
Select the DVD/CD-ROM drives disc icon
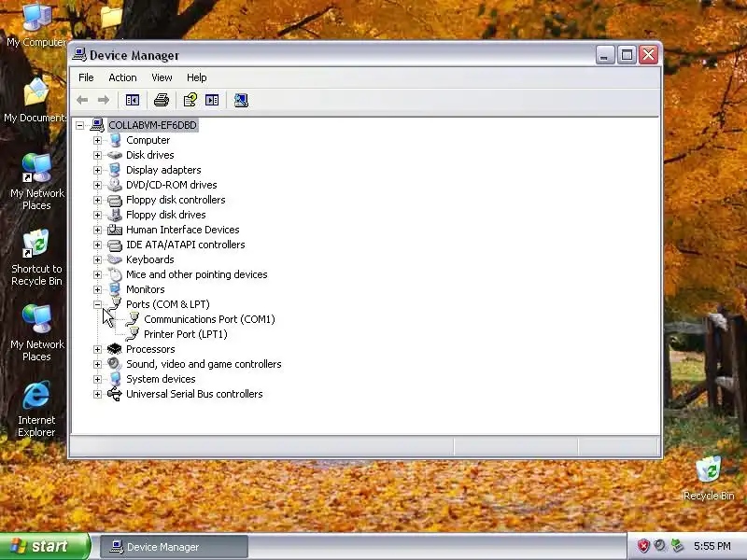click(114, 185)
